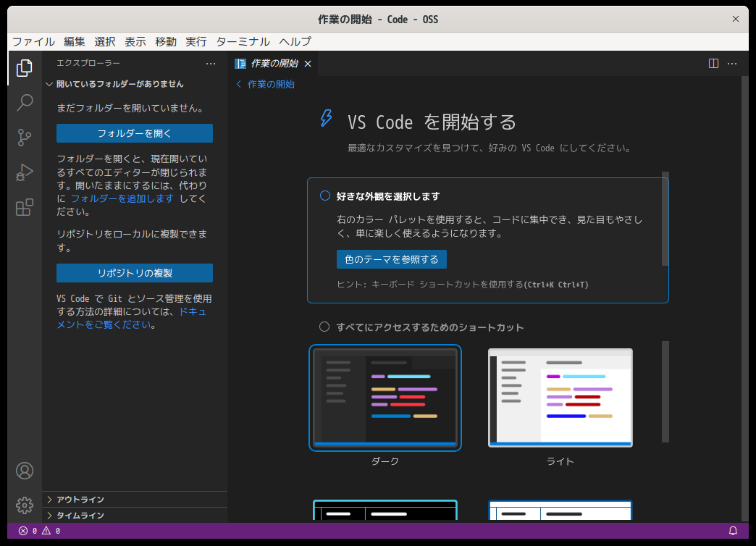This screenshot has height=546, width=756.
Task: Show the errors count in status bar
Action: [x=28, y=531]
